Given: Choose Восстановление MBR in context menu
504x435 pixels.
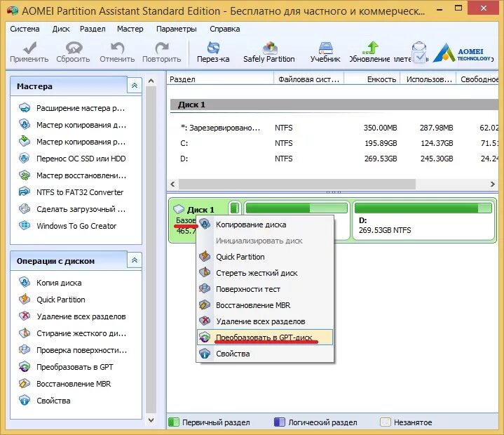Looking at the screenshot, I should [x=265, y=305].
